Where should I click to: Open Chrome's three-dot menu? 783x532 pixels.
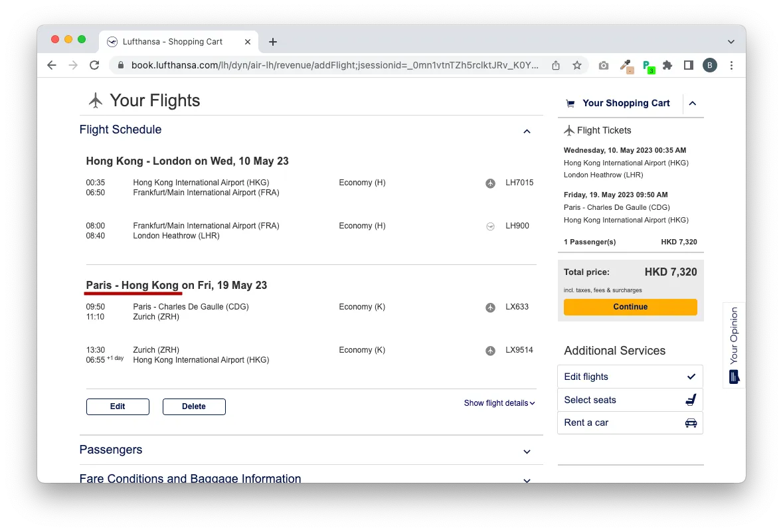click(732, 66)
